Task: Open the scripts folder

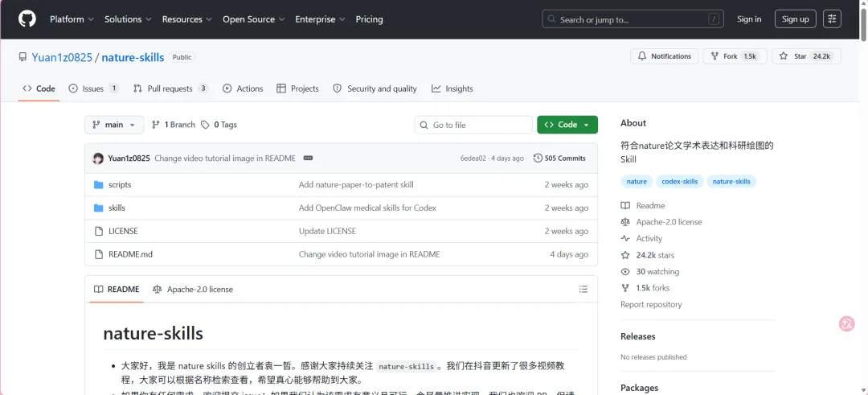Action: (120, 184)
